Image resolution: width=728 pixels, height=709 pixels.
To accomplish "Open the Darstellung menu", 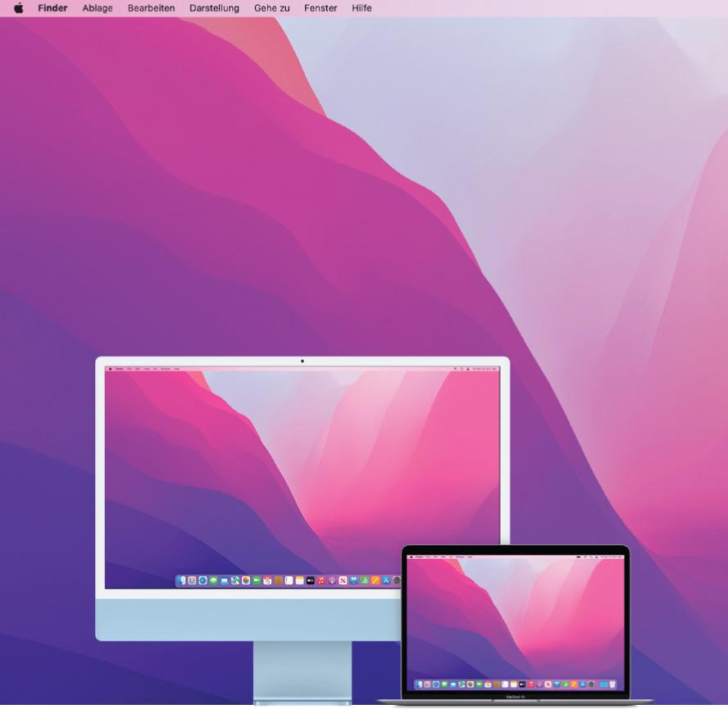I will [215, 8].
